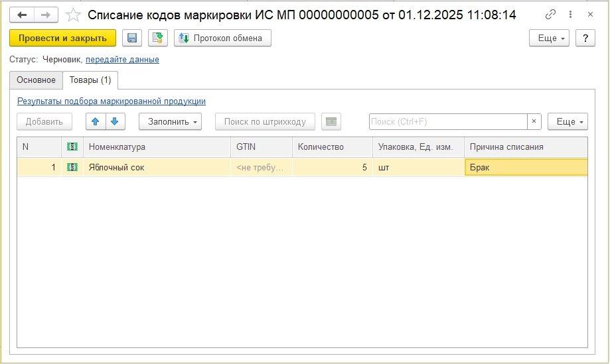Copy document link with chain icon
610x364 pixels.
pos(550,15)
